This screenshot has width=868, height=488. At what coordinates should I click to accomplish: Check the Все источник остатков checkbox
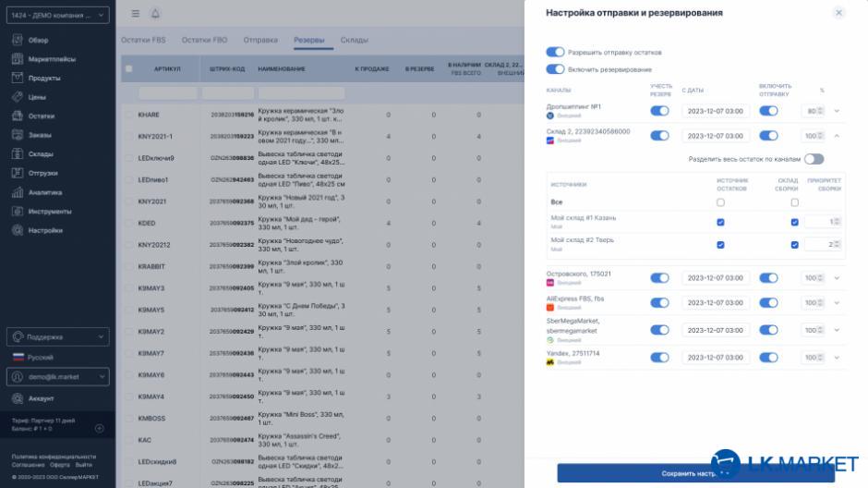[x=720, y=202]
